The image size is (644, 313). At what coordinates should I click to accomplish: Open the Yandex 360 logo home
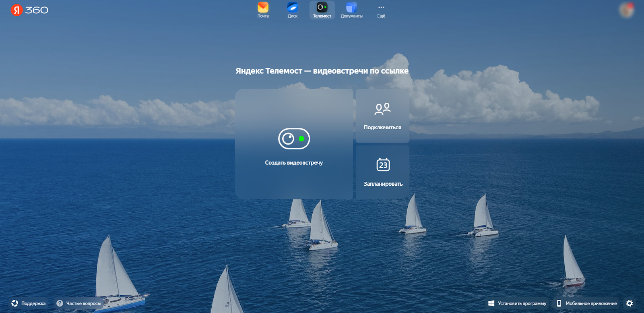[x=29, y=10]
